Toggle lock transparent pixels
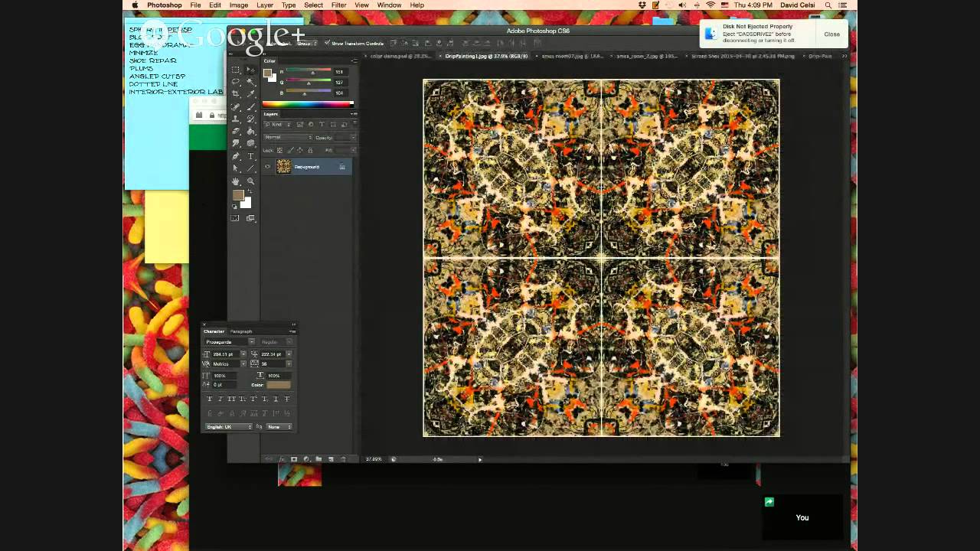 point(280,150)
